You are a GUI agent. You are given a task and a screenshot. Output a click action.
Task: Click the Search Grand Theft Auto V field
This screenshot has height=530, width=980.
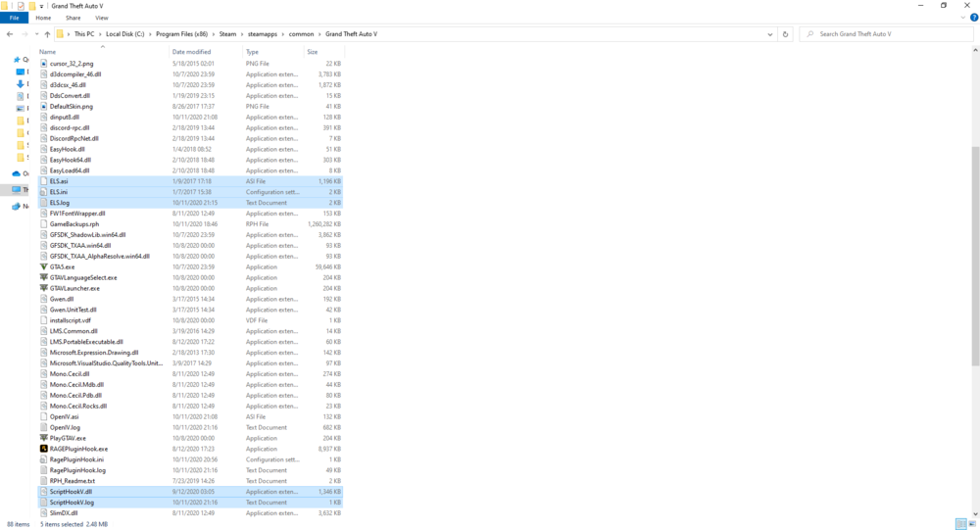pyautogui.click(x=886, y=34)
